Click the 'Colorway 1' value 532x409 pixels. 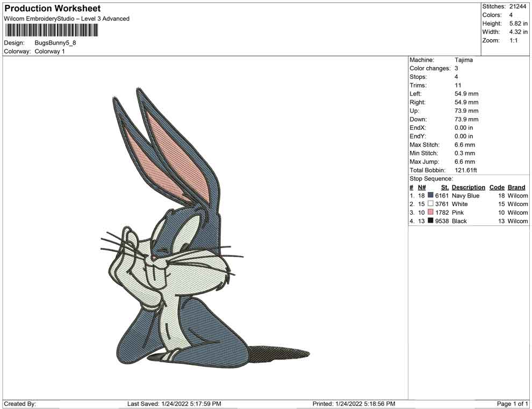(x=49, y=52)
